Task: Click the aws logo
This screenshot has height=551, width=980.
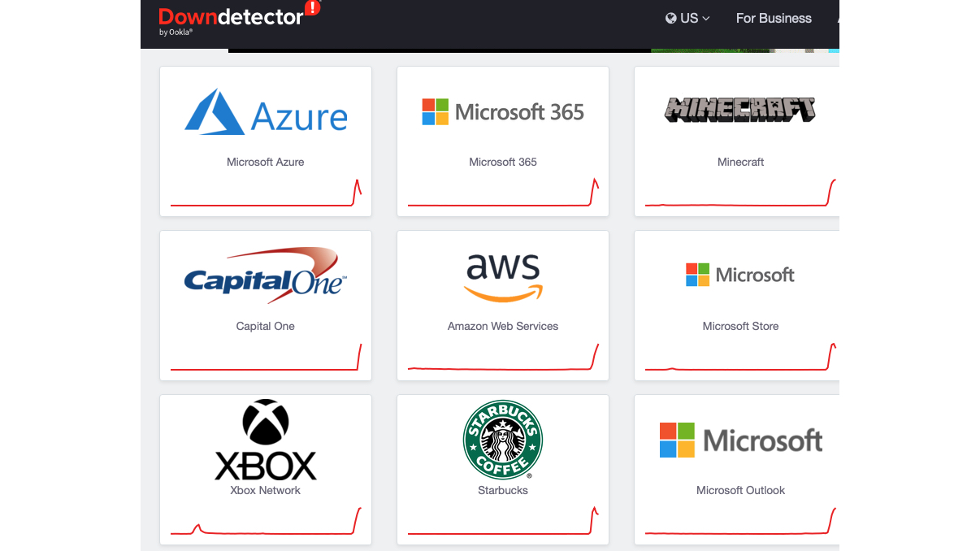Action: tap(503, 277)
